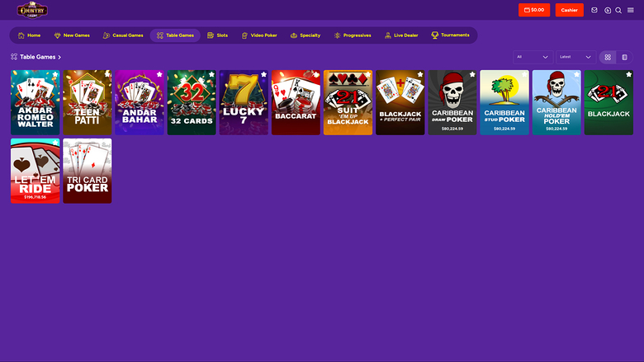Click the Country casino logo
The height and width of the screenshot is (362, 644).
pyautogui.click(x=32, y=10)
